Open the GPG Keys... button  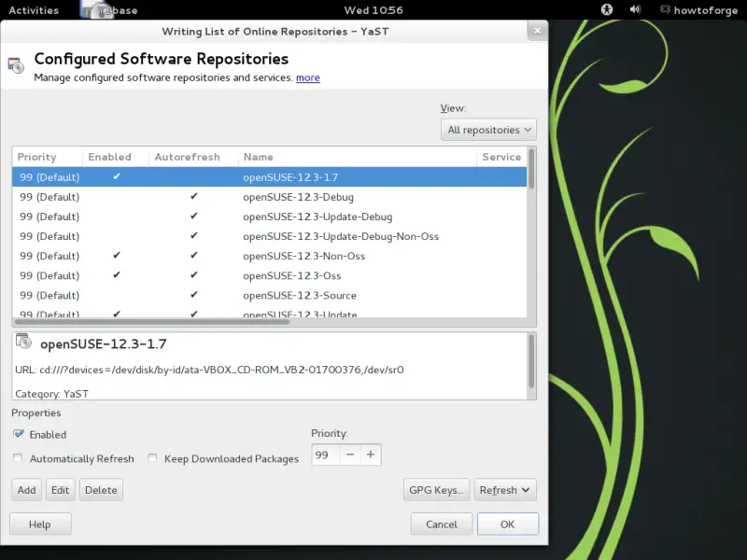(x=436, y=490)
